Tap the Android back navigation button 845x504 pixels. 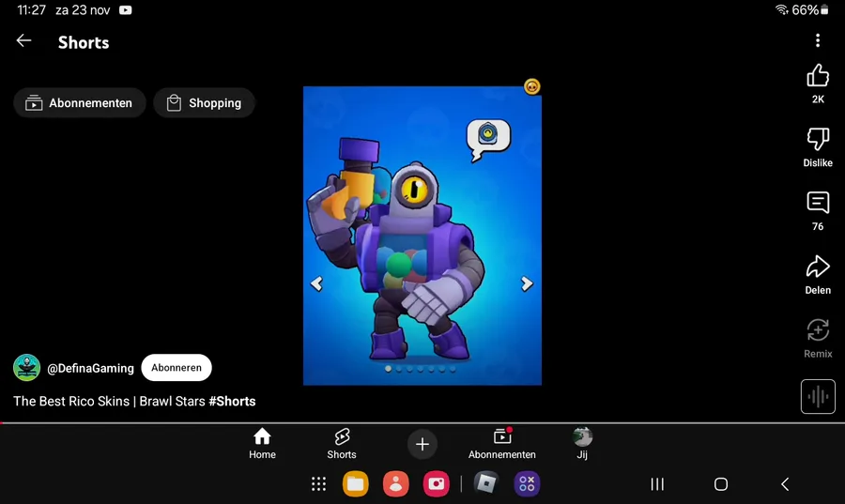coord(785,484)
